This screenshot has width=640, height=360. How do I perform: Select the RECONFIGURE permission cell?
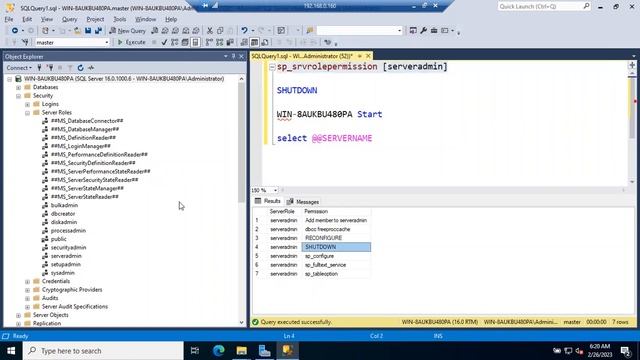[x=336, y=238]
